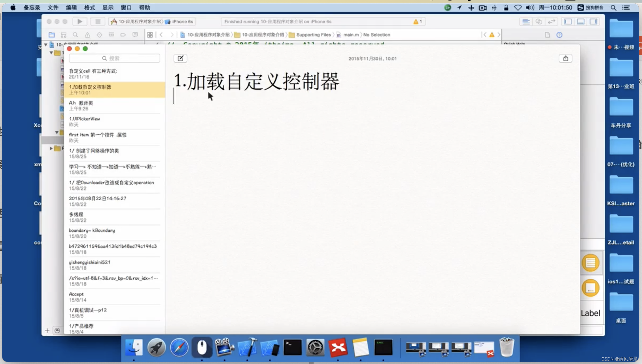
Task: Expand the collapsed Products group triangle
Action: (51, 148)
